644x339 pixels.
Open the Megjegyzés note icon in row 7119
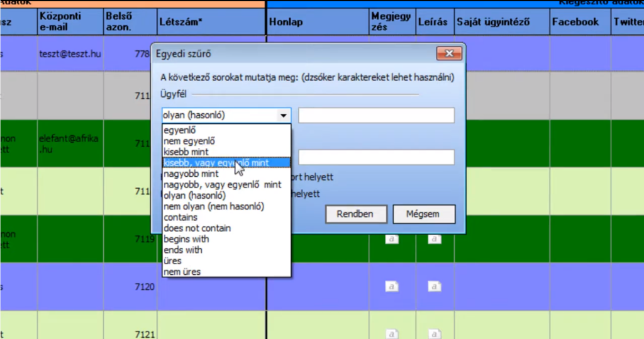[x=391, y=239]
